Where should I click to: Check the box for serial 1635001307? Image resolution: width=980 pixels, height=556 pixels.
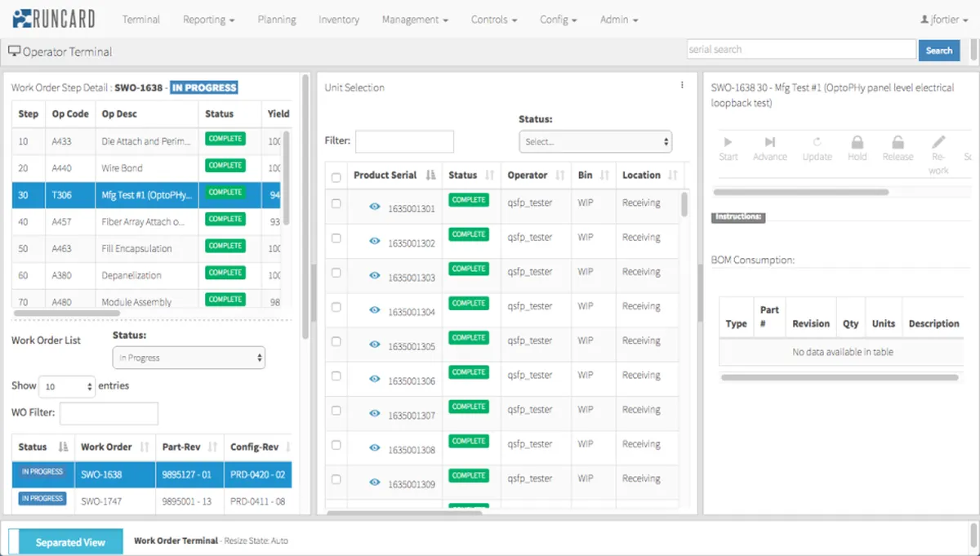tap(336, 410)
